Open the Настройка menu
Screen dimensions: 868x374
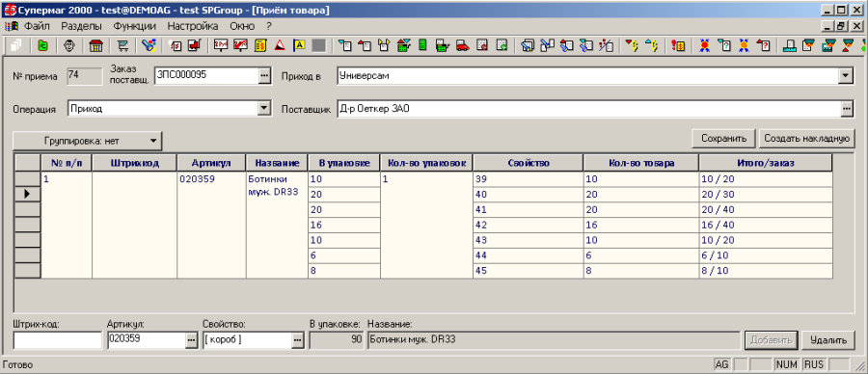tap(193, 26)
